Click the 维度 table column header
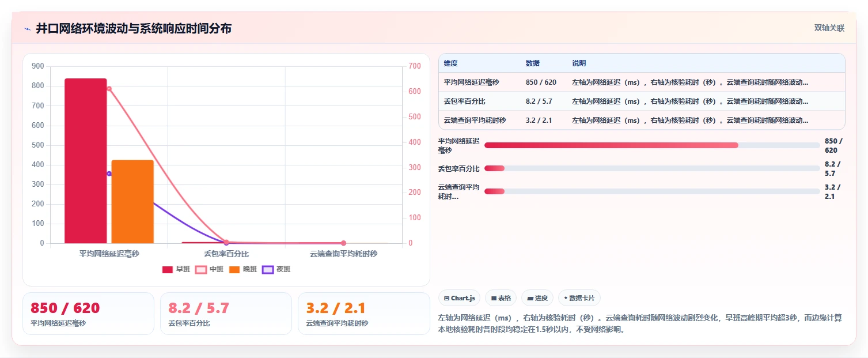Viewport: 868px width, 358px height. (x=451, y=63)
